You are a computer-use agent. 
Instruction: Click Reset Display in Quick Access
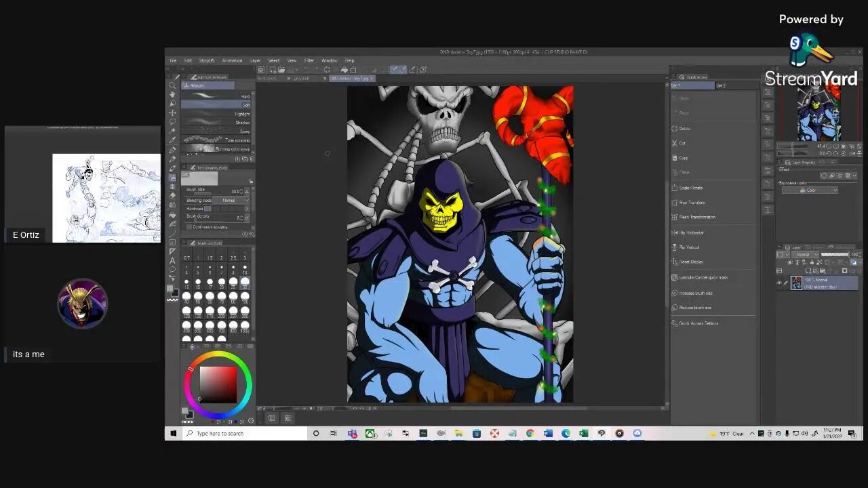pyautogui.click(x=691, y=262)
